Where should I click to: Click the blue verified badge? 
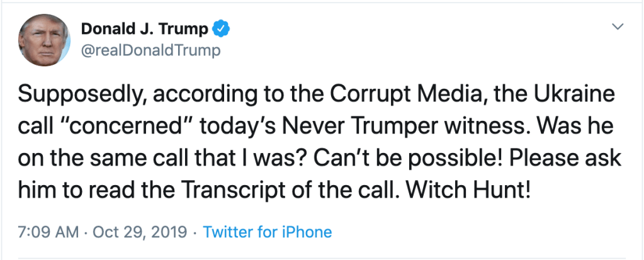click(x=220, y=29)
